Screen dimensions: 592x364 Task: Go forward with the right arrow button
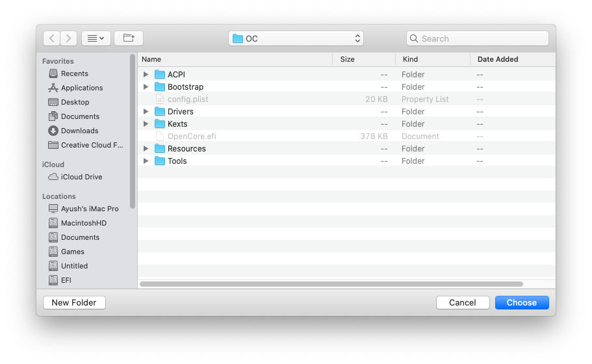(68, 38)
